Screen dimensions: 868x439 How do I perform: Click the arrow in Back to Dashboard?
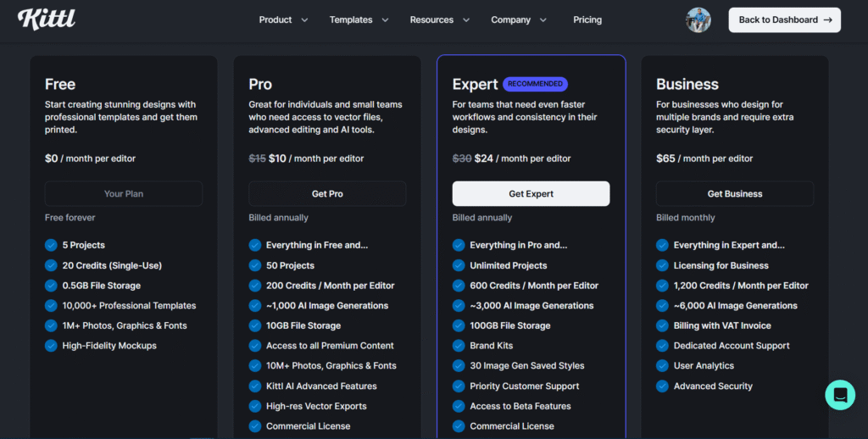point(827,20)
